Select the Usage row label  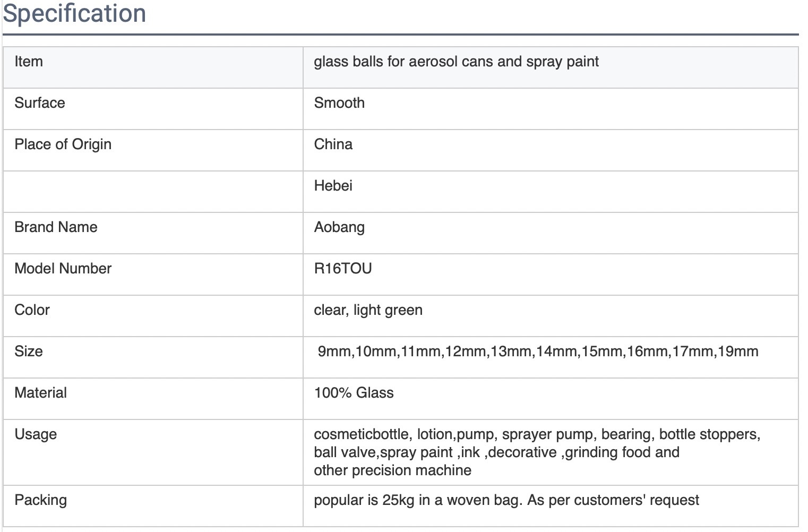[x=36, y=434]
